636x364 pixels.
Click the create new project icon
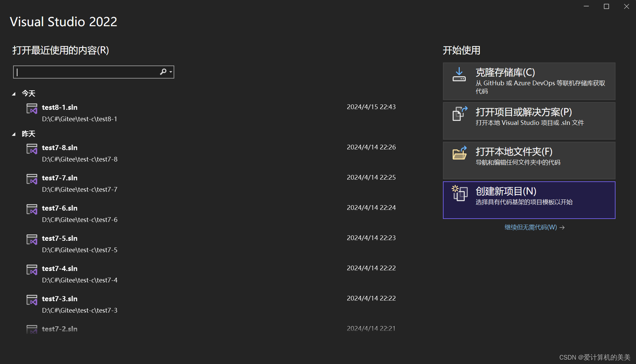pyautogui.click(x=460, y=193)
